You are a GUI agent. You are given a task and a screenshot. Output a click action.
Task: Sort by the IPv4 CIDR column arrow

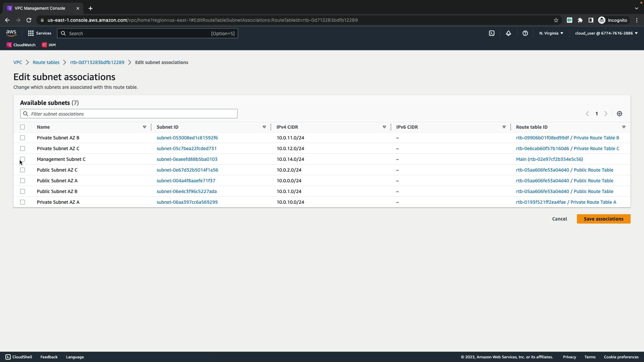point(384,127)
